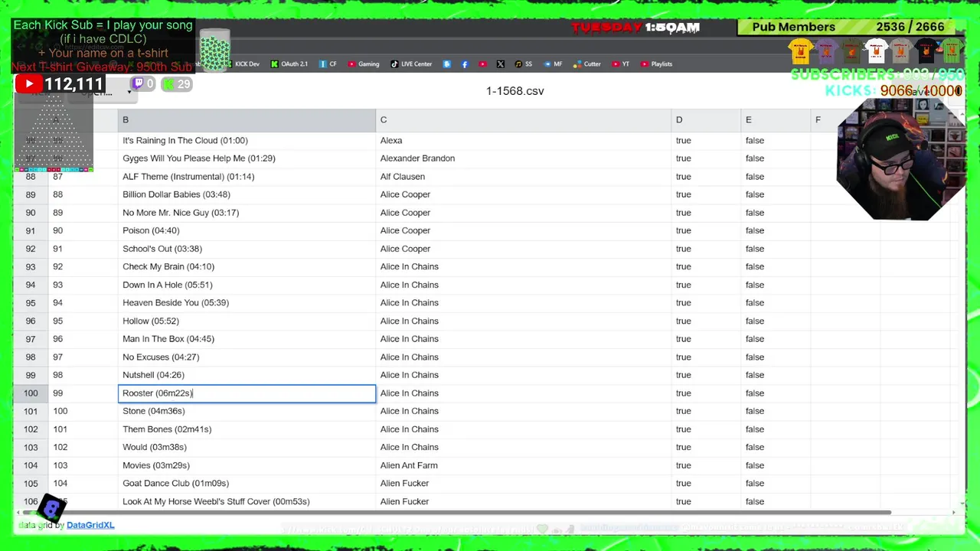Select 'Alien Fucker' cell in Goat Dance Club row
The width and height of the screenshot is (980, 551).
click(524, 484)
